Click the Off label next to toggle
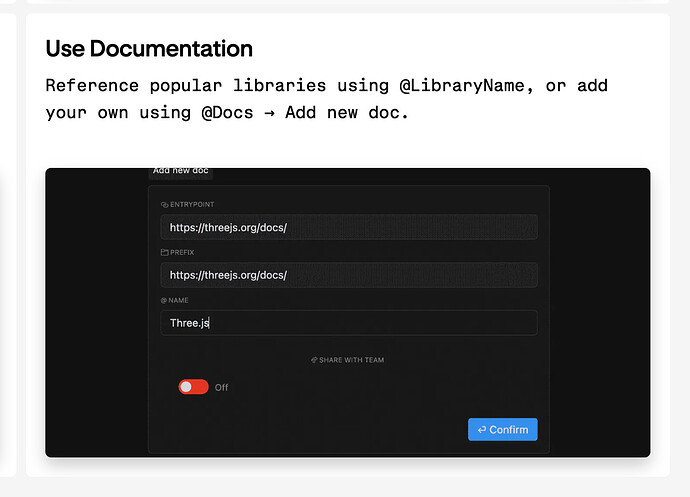 [221, 387]
